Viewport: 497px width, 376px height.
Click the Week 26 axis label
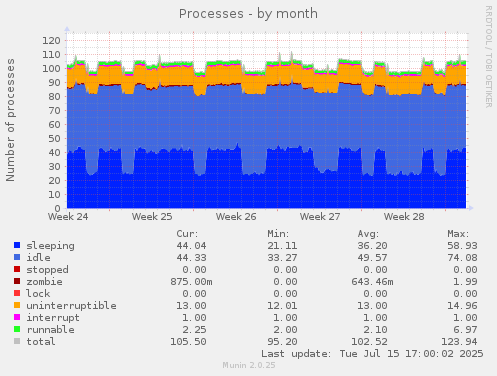click(x=236, y=217)
